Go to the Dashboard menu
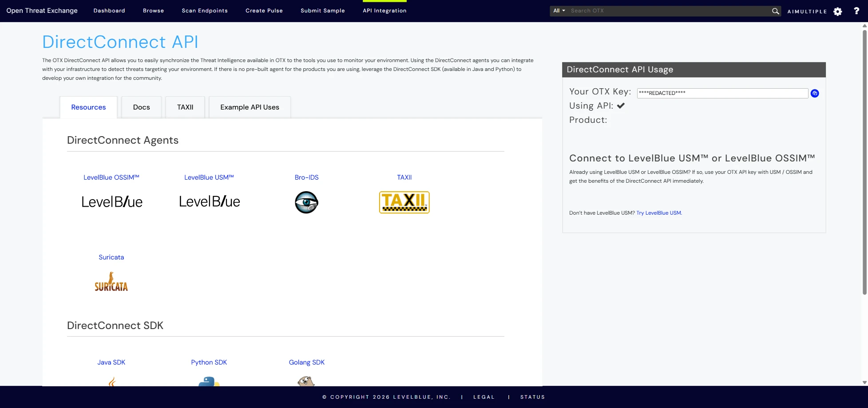Viewport: 868px width, 408px height. [109, 11]
